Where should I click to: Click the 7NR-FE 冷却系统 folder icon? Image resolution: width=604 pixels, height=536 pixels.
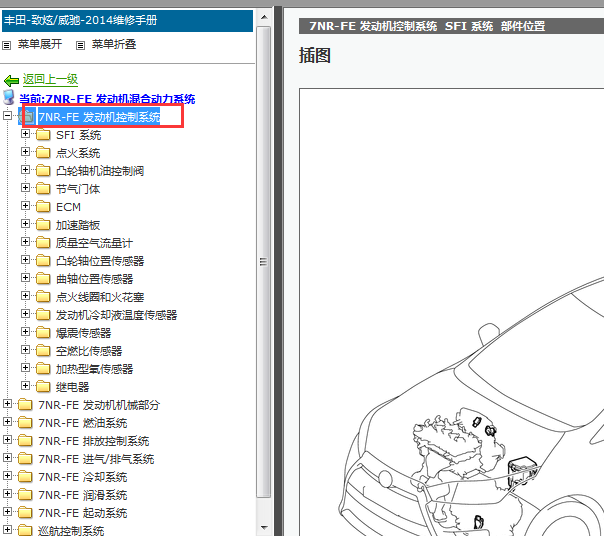tap(25, 477)
